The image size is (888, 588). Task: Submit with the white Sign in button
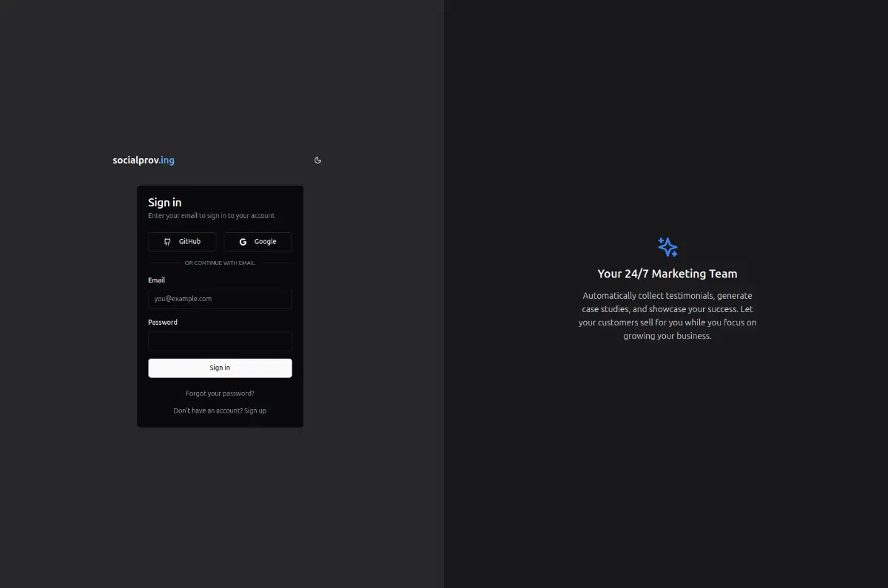coord(220,368)
